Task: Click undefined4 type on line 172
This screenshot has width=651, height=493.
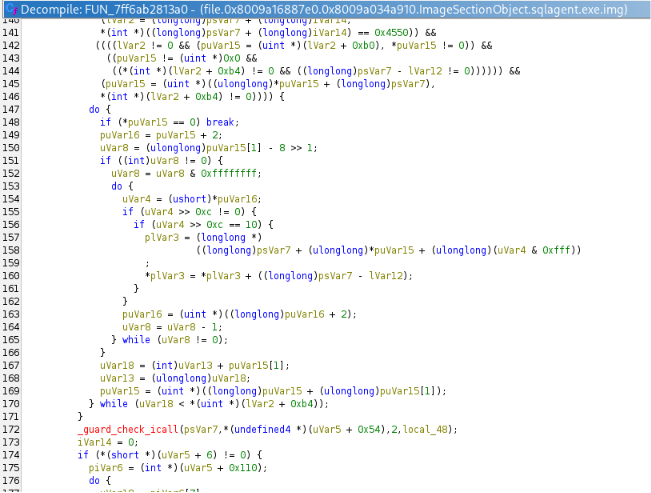Action: (262, 429)
